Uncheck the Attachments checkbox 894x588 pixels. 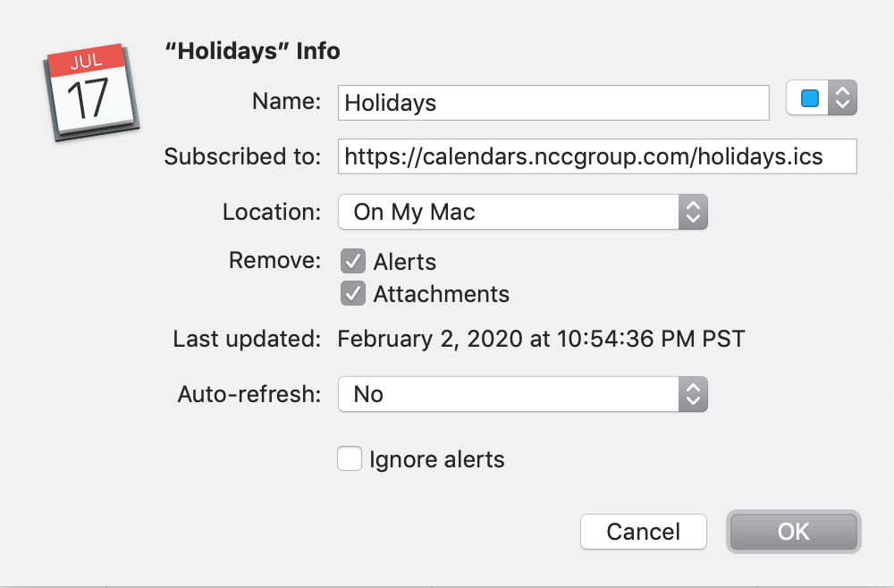[x=353, y=293]
